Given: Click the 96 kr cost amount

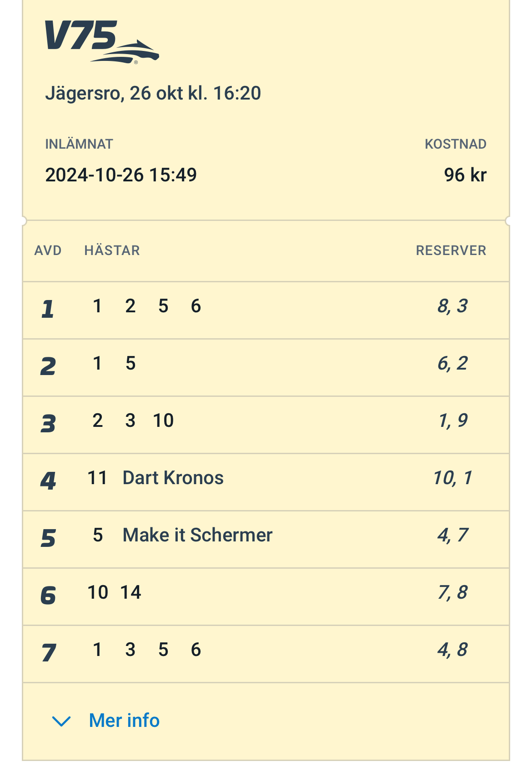Looking at the screenshot, I should tap(465, 175).
